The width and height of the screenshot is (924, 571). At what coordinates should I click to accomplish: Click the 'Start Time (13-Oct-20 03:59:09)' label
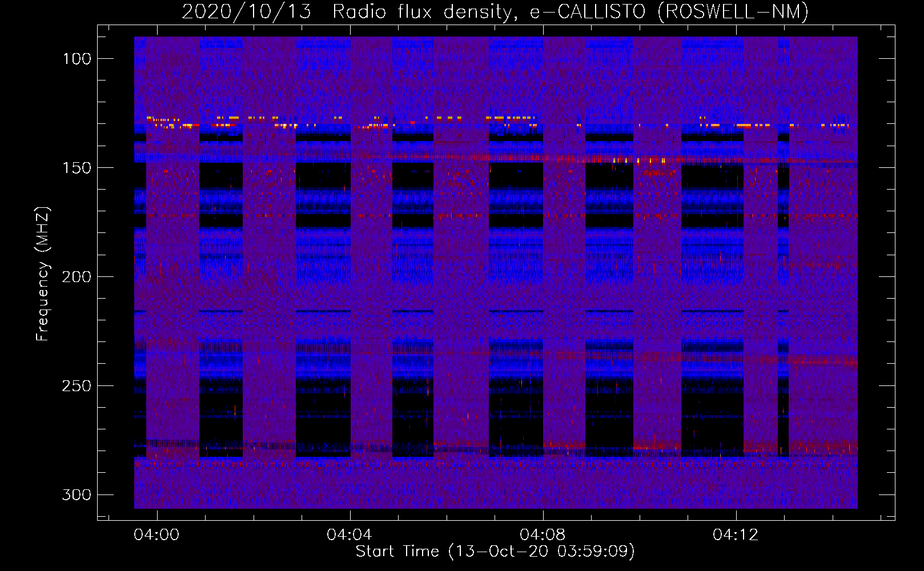pos(495,552)
